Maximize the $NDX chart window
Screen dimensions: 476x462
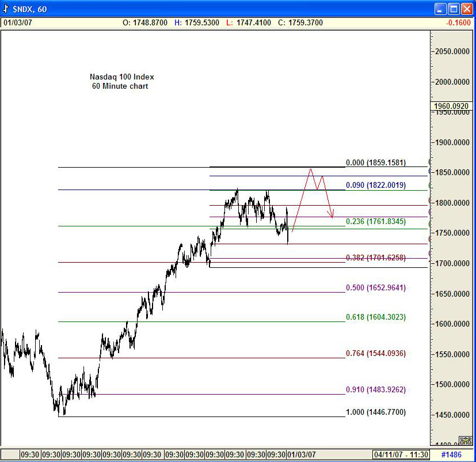[453, 9]
